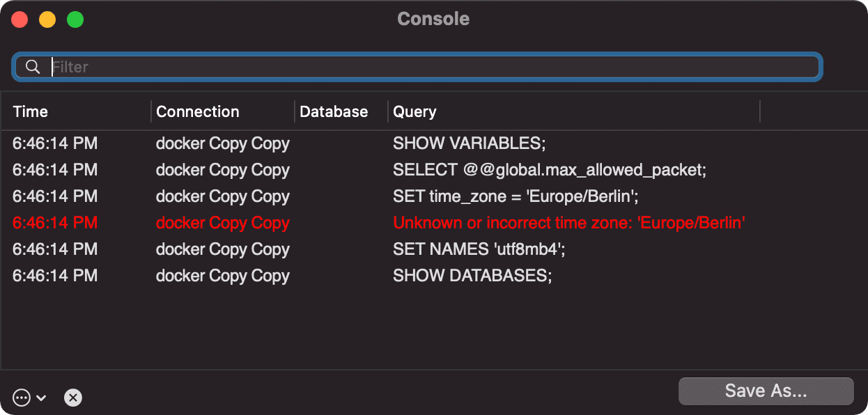868x415 pixels.
Task: Sort entries by the Time column header
Action: coord(30,111)
